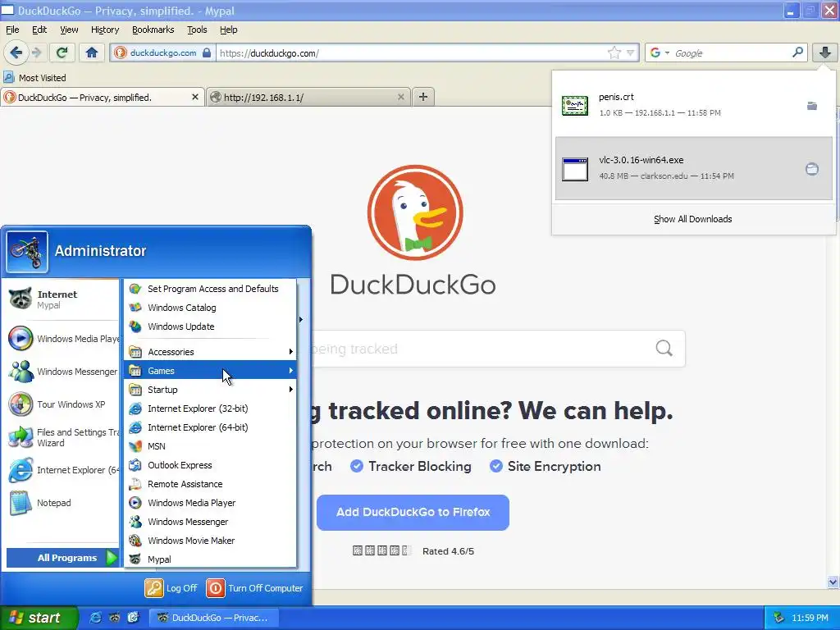Open the Edit menu

pyautogui.click(x=39, y=30)
